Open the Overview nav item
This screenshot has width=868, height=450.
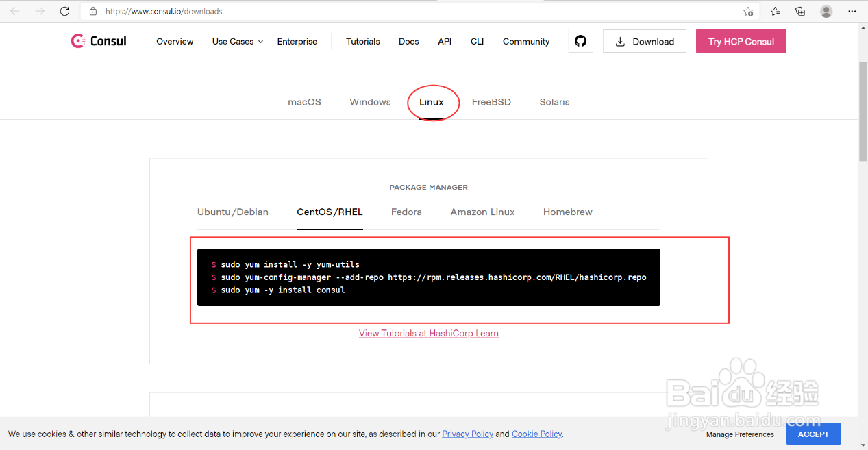[175, 42]
